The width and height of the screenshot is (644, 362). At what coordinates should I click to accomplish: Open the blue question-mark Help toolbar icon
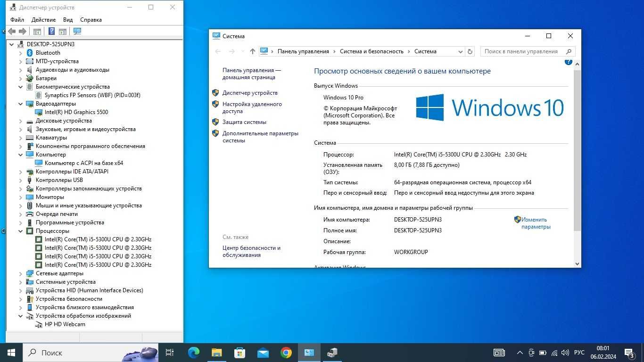click(x=51, y=32)
